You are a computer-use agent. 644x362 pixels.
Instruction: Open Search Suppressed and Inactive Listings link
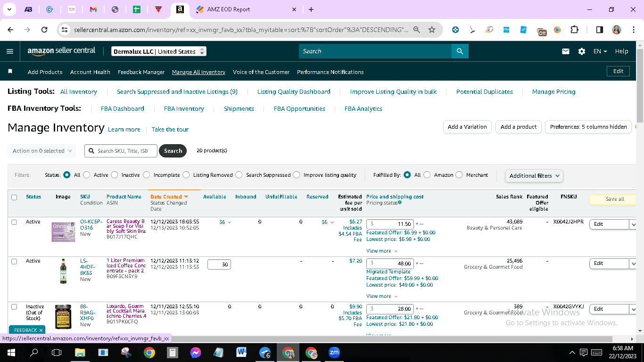coord(177,92)
